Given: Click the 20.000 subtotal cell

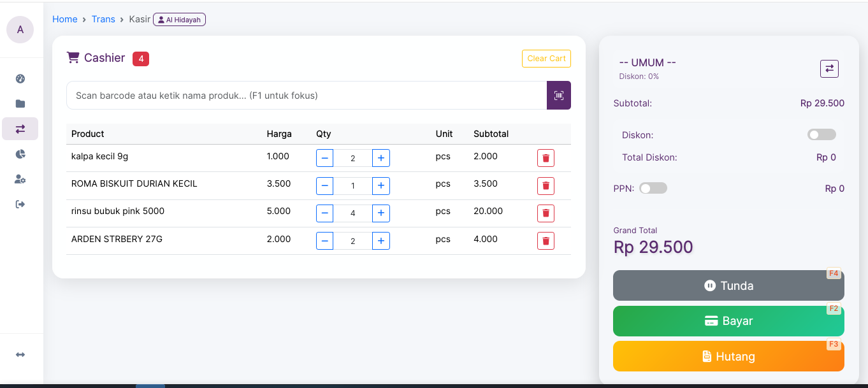Looking at the screenshot, I should [x=488, y=211].
